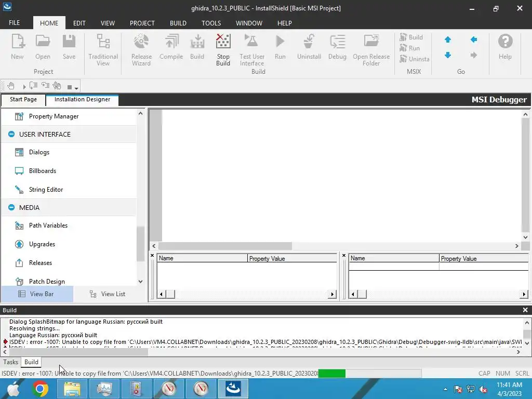Screen dimensions: 532x399
Task: Open the TOOLS ribbon tab
Action: point(211,23)
